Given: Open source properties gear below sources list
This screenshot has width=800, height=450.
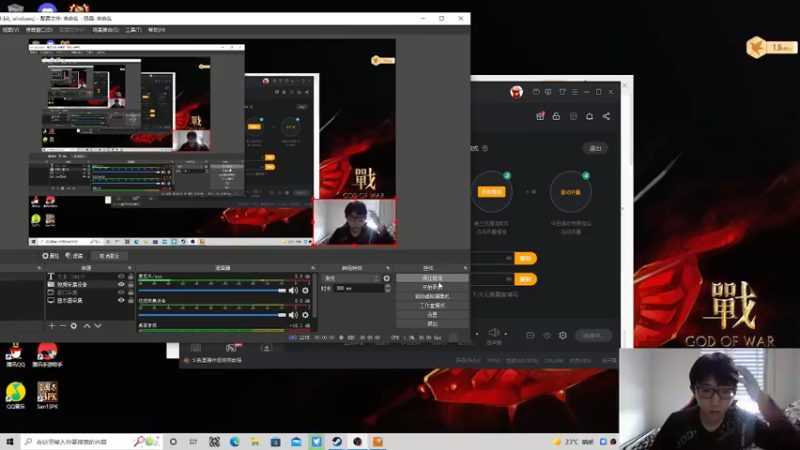Looking at the screenshot, I should 74,326.
